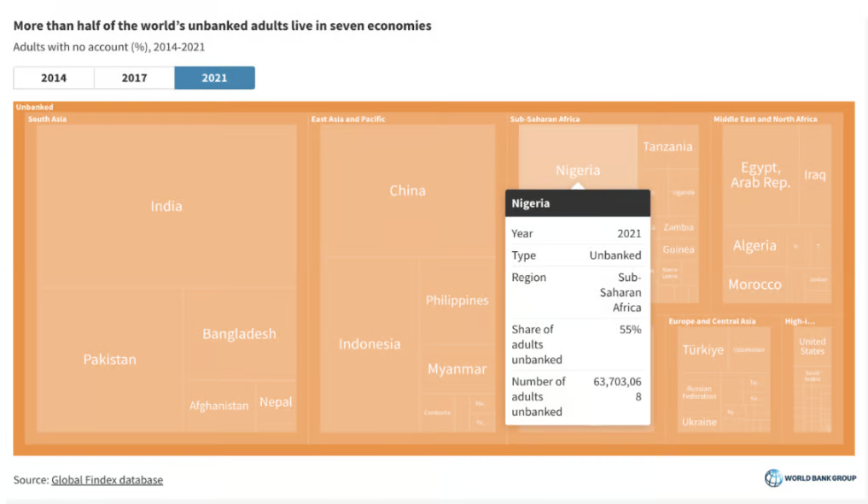Click the World Bank Group globe logo
This screenshot has height=504, width=868.
click(773, 478)
